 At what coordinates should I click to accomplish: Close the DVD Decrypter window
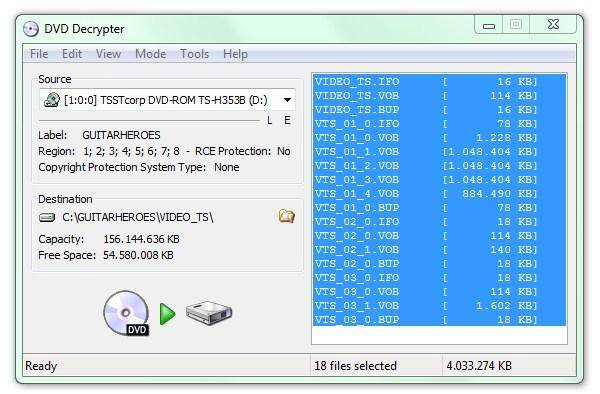point(553,24)
